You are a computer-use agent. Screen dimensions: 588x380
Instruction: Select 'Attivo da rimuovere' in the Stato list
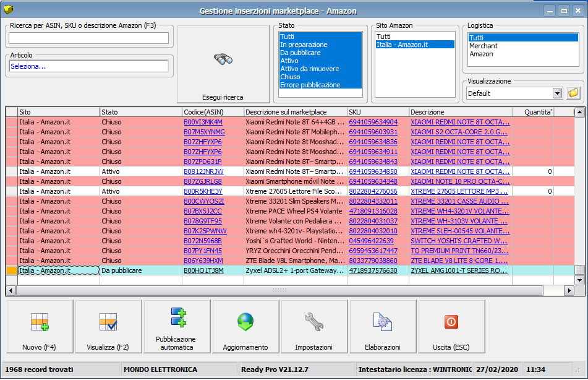(320, 69)
